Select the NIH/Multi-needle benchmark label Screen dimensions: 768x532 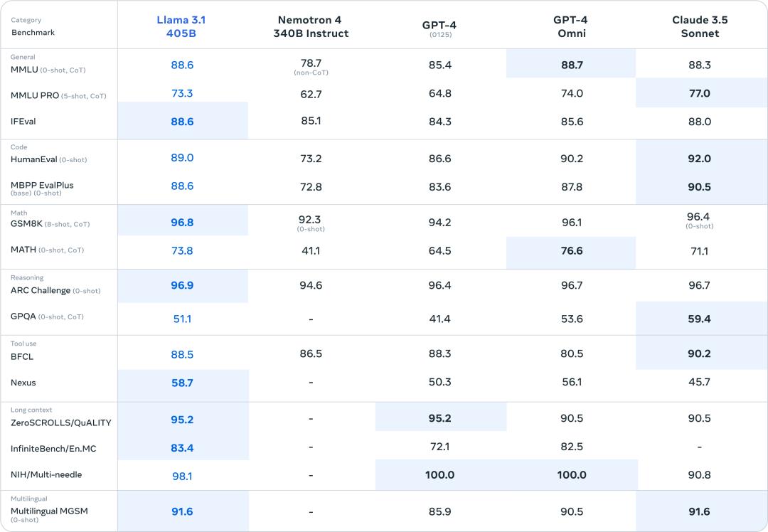tap(46, 474)
